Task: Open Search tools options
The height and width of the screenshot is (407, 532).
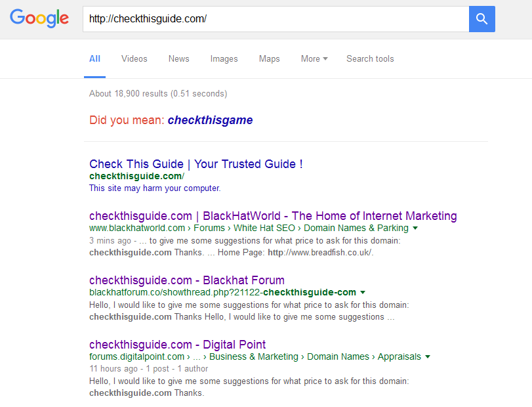Action: point(370,58)
